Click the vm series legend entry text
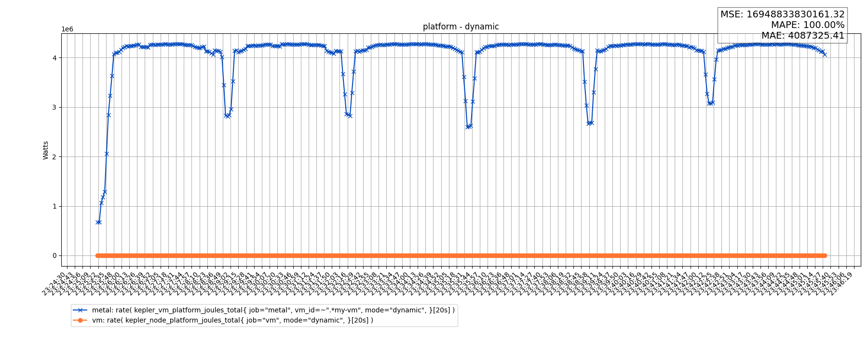 tap(232, 320)
